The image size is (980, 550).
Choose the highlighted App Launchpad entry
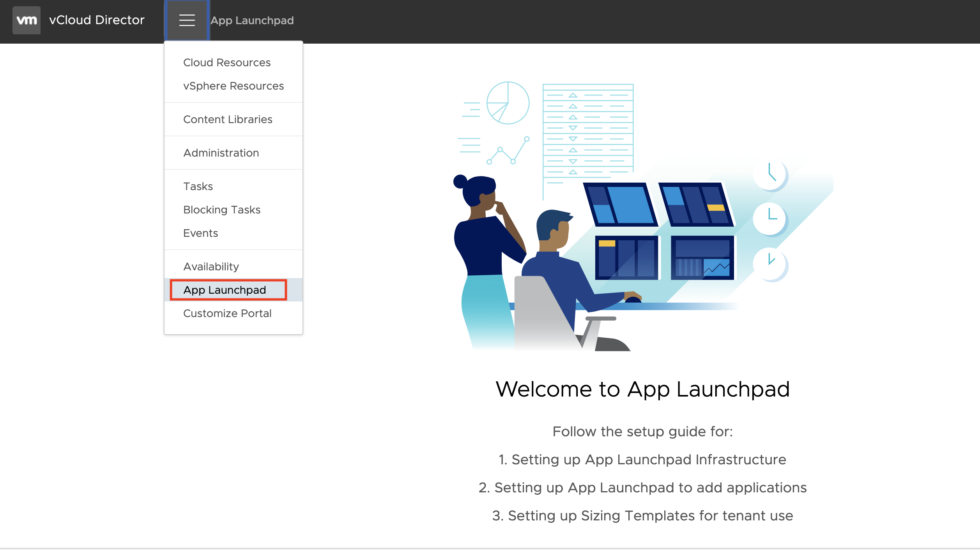225,290
